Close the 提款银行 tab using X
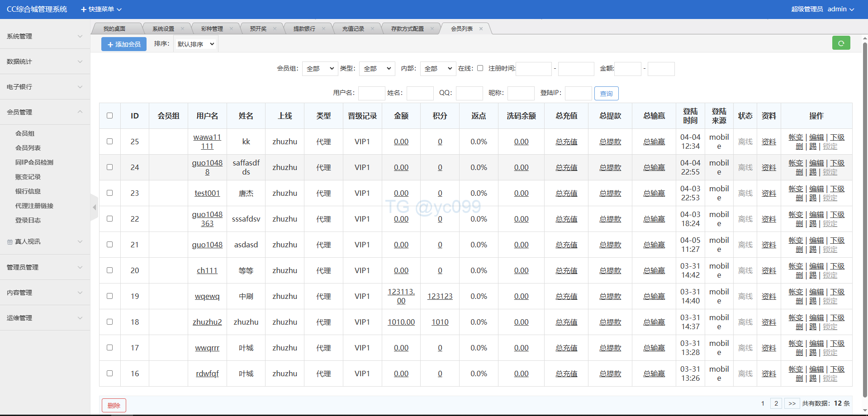Image resolution: width=868 pixels, height=416 pixels. [x=323, y=29]
